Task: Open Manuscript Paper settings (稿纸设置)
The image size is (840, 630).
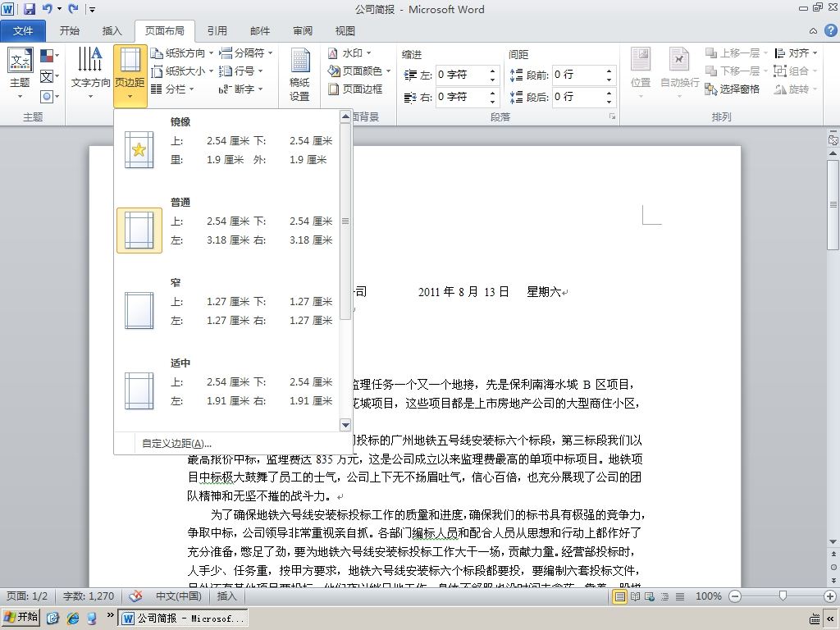Action: click(300, 75)
